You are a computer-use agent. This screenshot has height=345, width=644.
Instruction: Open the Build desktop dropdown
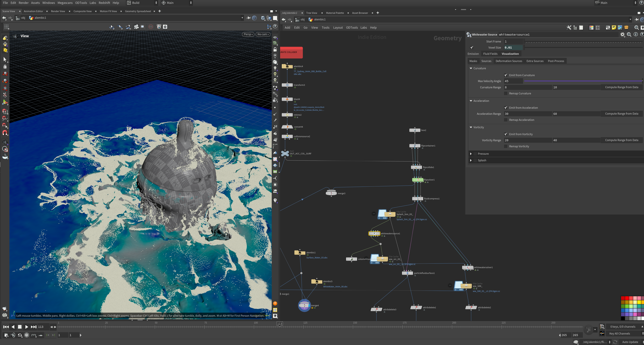[x=142, y=3]
